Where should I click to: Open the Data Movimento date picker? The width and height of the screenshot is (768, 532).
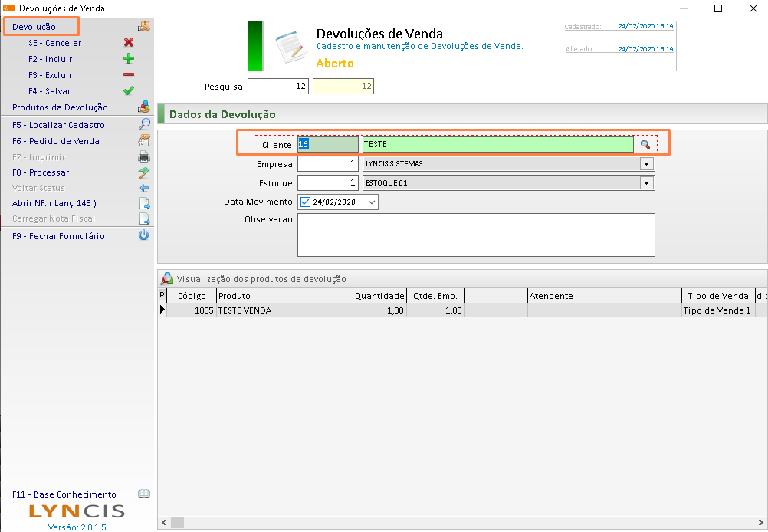click(372, 202)
